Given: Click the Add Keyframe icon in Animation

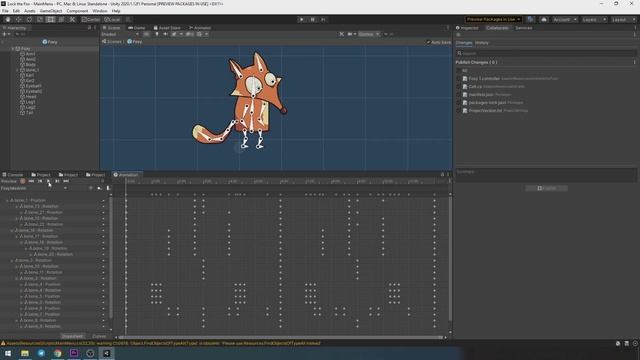Looking at the screenshot, I should click(100, 188).
